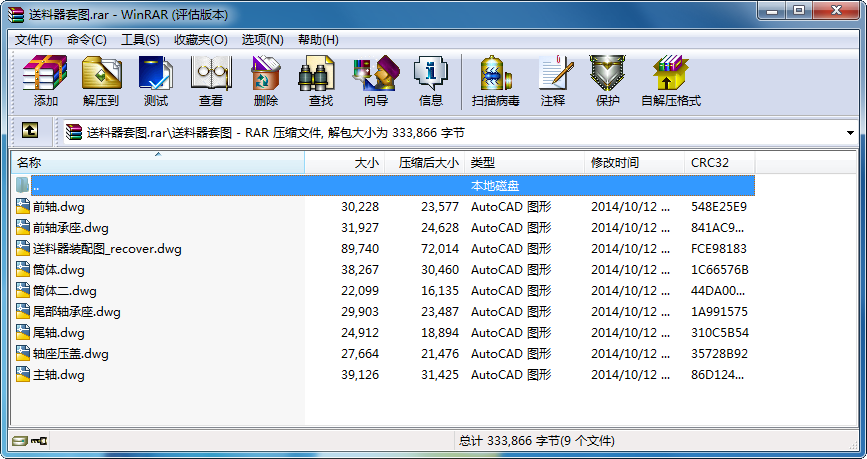Screen dimensions: 867x459
Task: Select the file name 前轴.dwg
Action: 59,207
